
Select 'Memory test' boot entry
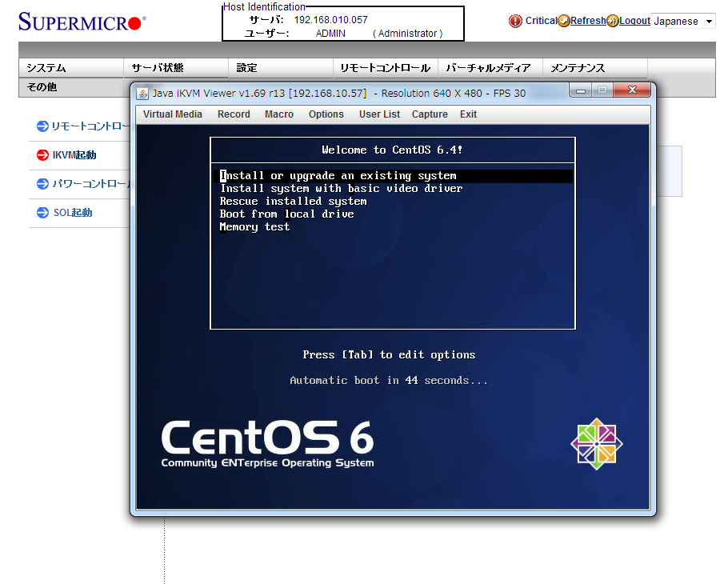(254, 227)
